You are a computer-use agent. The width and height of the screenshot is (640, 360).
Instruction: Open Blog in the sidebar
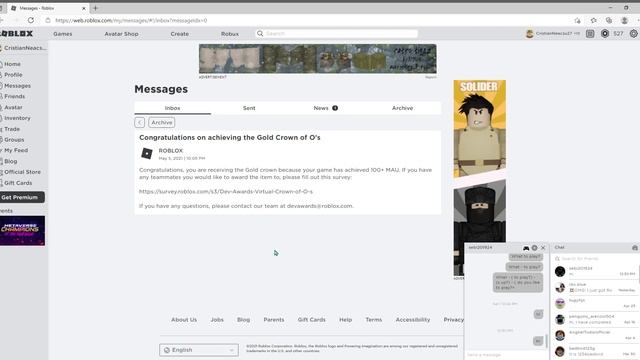click(x=11, y=161)
